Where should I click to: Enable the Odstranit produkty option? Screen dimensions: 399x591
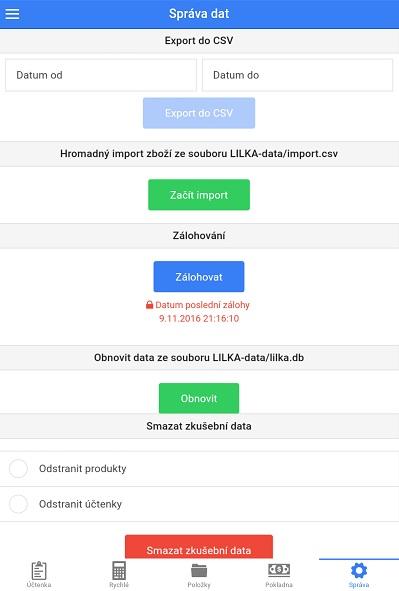18,469
